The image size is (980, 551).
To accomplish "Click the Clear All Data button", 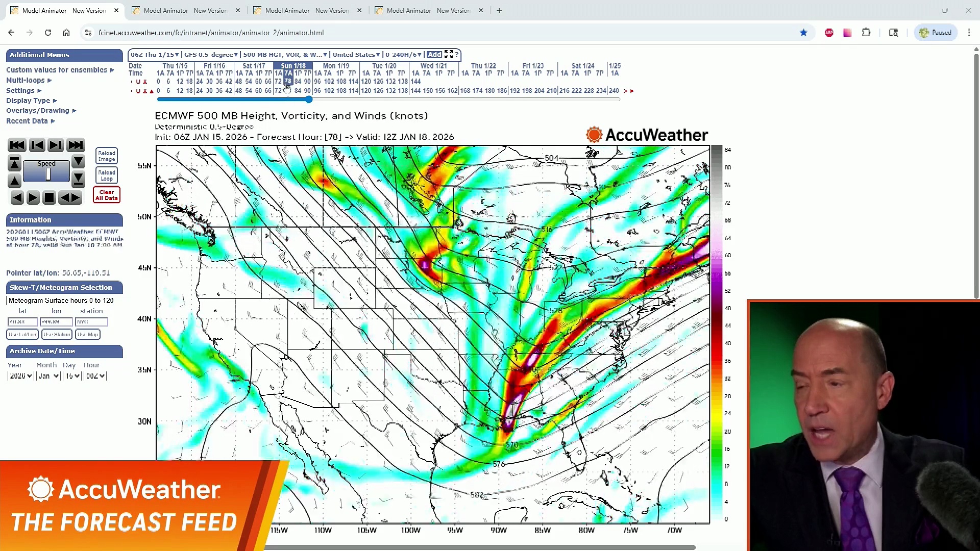I will click(106, 195).
